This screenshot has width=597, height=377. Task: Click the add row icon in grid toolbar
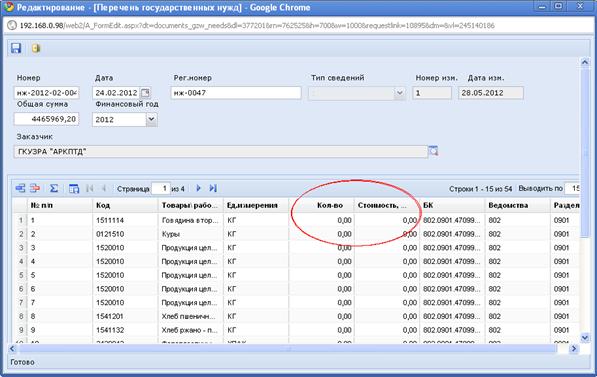pos(20,188)
